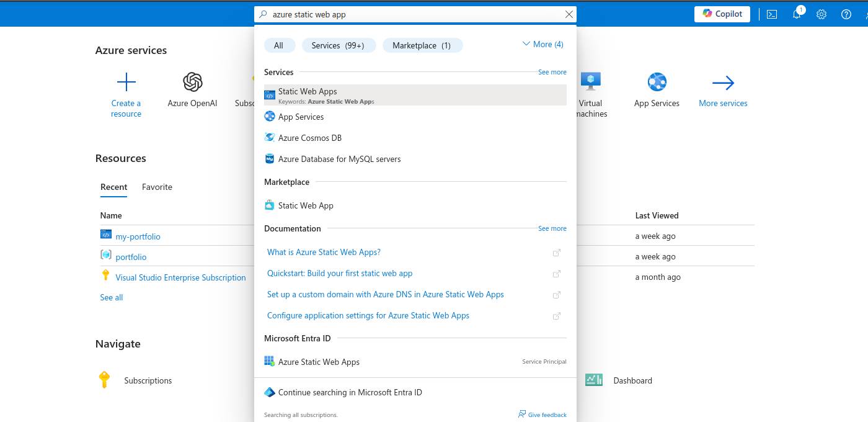Open Visual Studio Enterprise Subscription resource
This screenshot has height=422, width=868.
coord(180,277)
